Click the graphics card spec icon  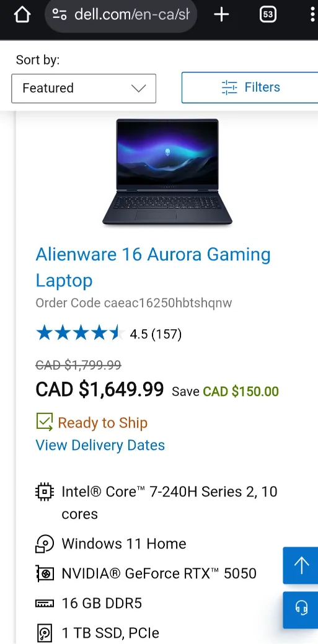pos(45,574)
